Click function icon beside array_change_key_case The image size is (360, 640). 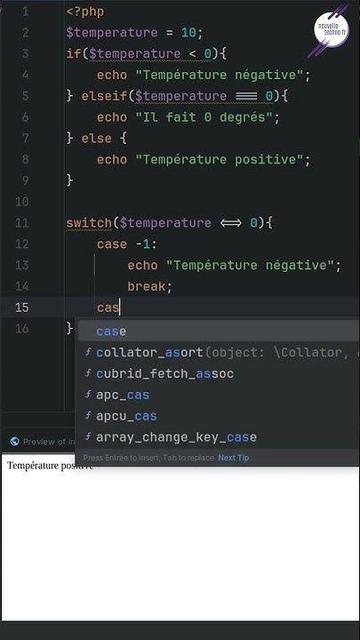[88, 437]
